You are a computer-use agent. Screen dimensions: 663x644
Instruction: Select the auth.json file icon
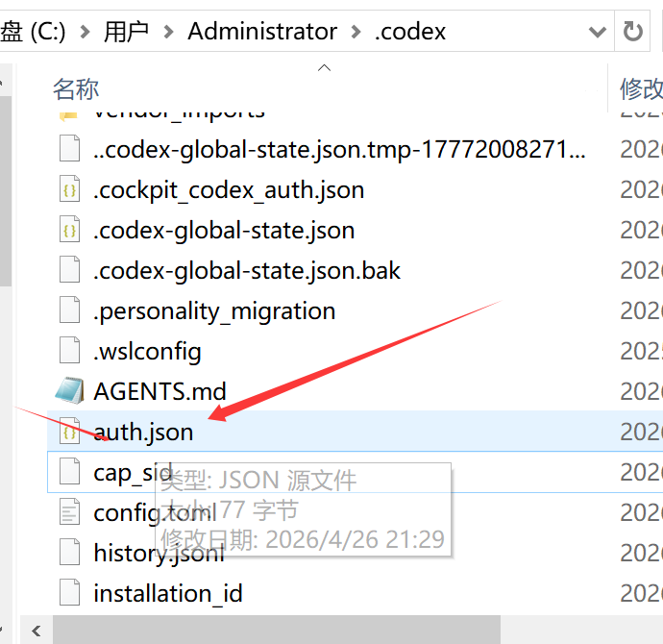[70, 431]
